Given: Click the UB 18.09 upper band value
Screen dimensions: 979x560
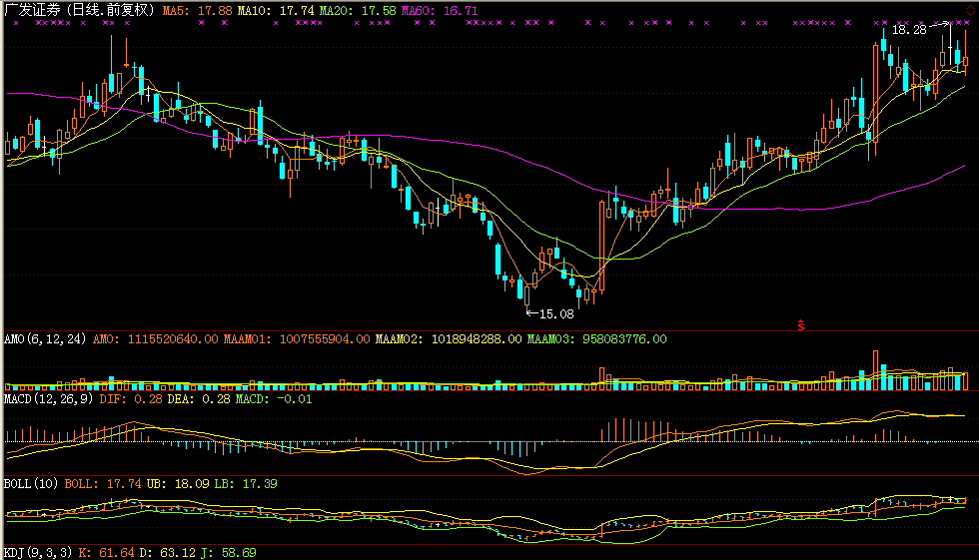Looking at the screenshot, I should (x=169, y=483).
